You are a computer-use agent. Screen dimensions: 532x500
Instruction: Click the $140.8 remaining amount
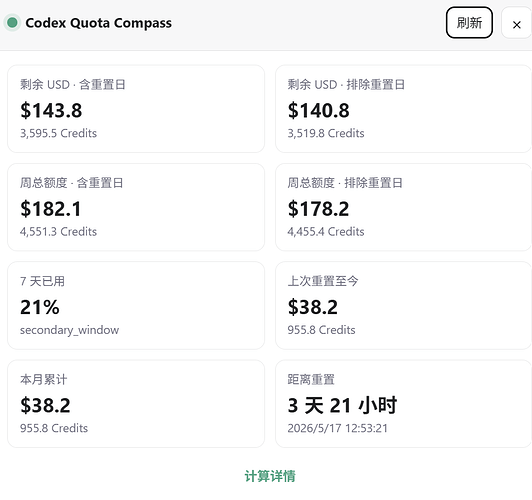click(319, 110)
